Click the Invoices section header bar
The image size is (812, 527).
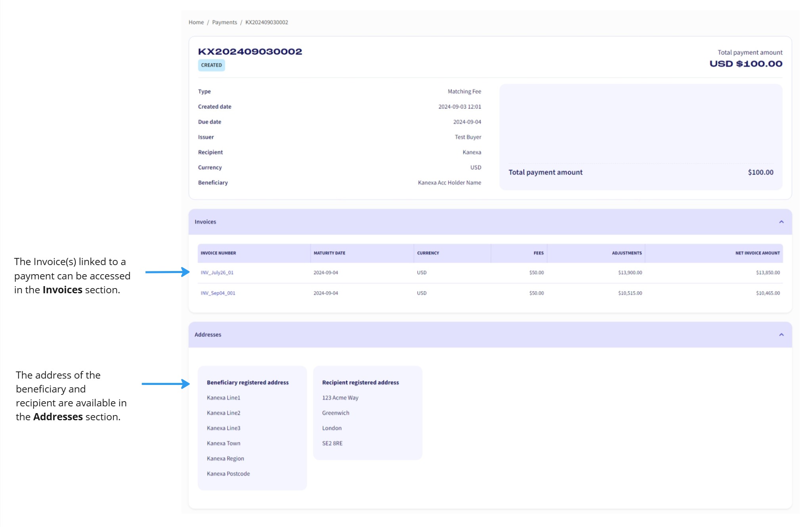(x=436, y=221)
